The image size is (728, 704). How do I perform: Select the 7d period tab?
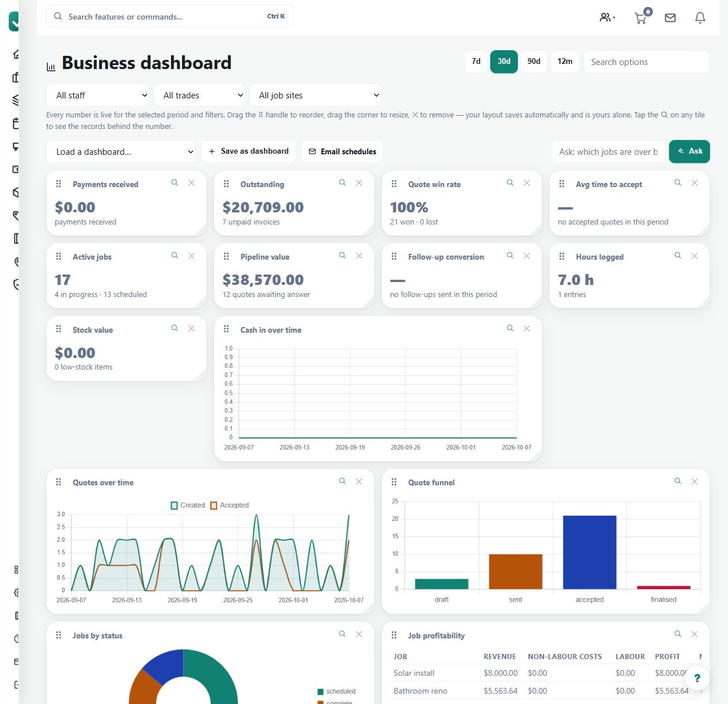(476, 62)
